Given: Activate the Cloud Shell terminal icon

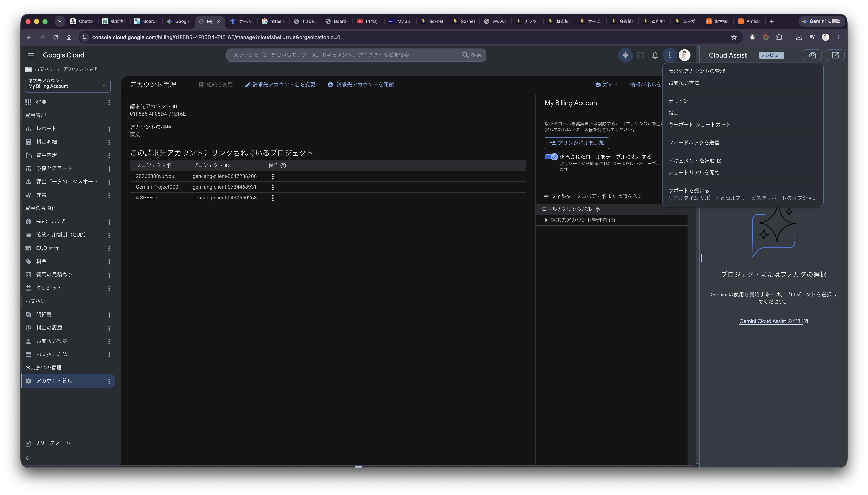Looking at the screenshot, I should (x=640, y=55).
